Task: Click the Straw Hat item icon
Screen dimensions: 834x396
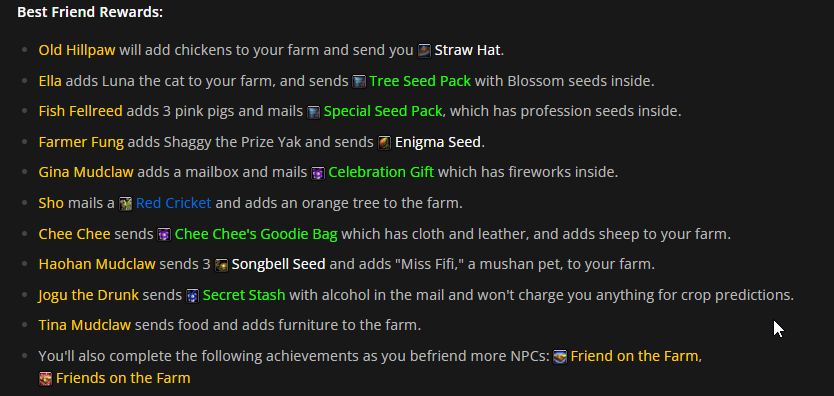Action: coord(424,50)
